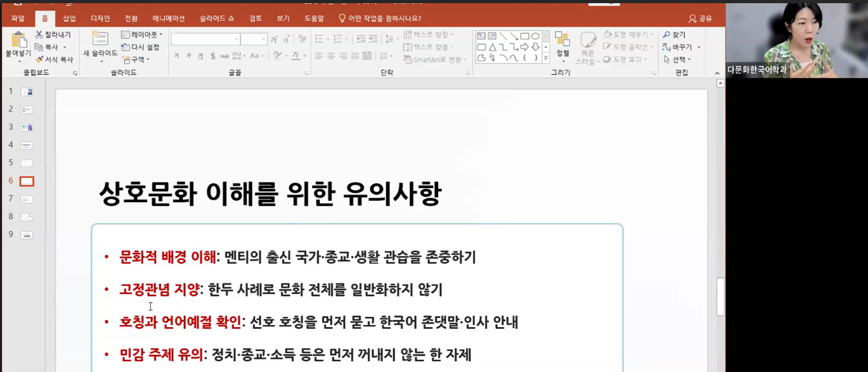Click the slide title 상호문화 이해를 위한 유의사항
The image size is (868, 372).
point(270,193)
